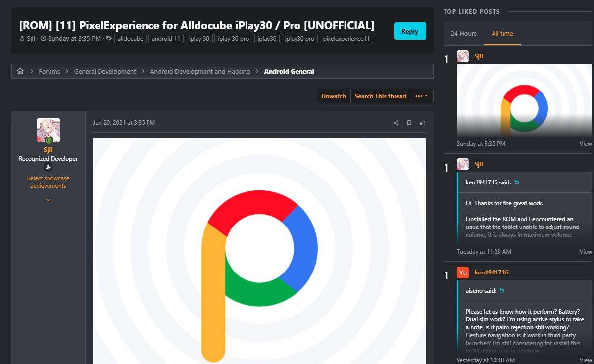Click the home icon in breadcrumb
The width and height of the screenshot is (594, 364).
(x=20, y=71)
